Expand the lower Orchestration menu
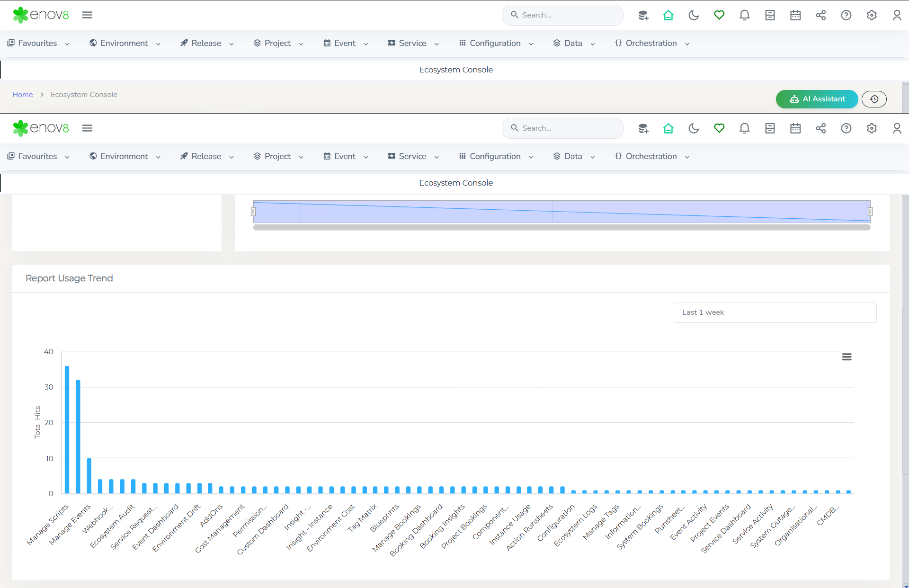This screenshot has width=909, height=588. tap(652, 156)
